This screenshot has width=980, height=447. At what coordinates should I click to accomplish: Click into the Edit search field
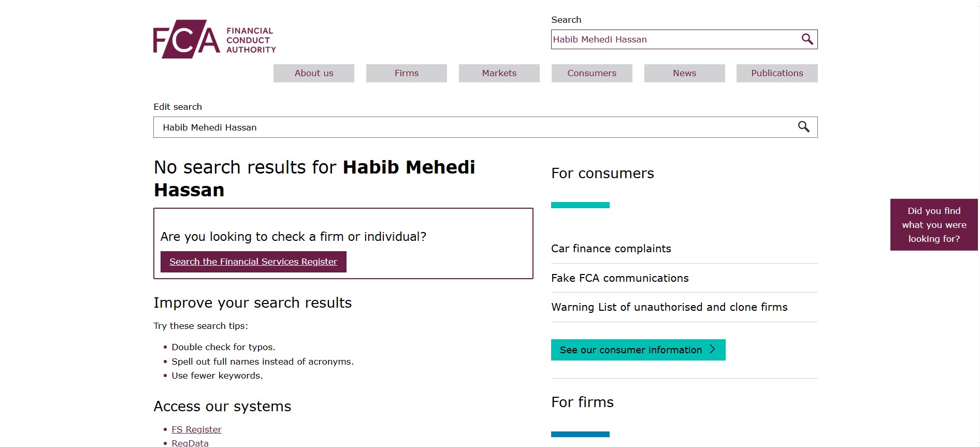click(466, 127)
